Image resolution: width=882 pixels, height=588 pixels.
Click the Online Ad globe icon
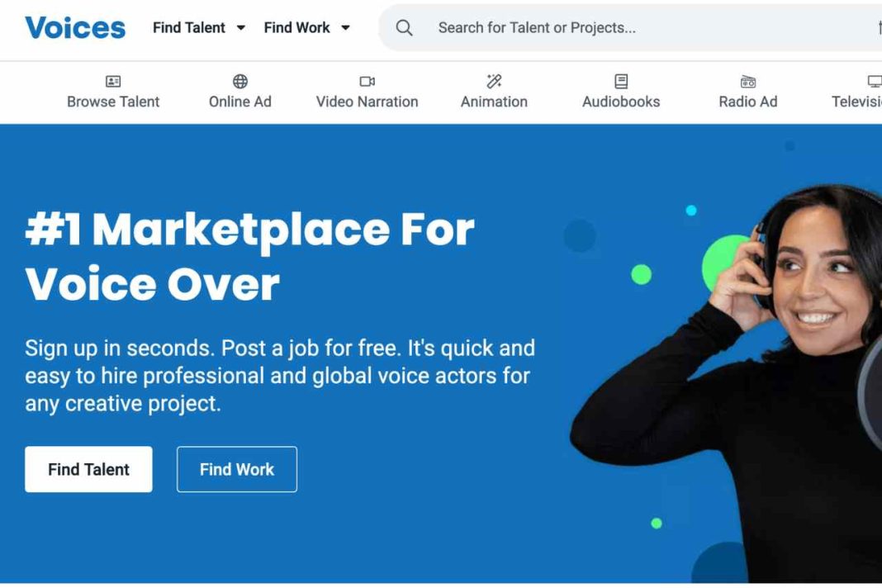[240, 81]
